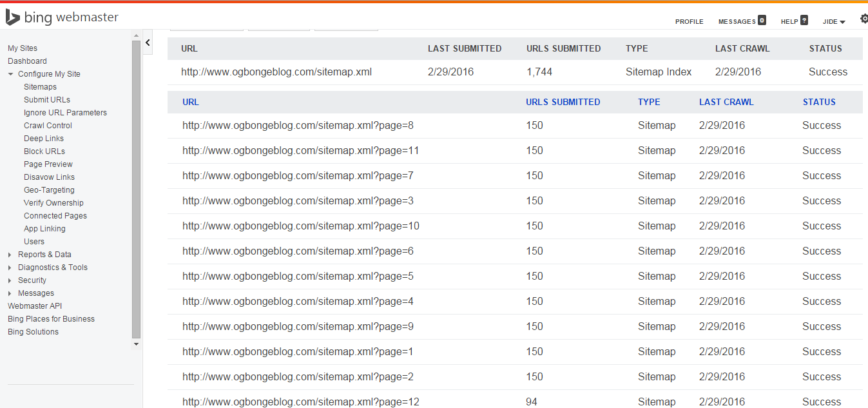Select sitemap.xml?page=11 row URL
868x408 pixels.
[x=301, y=151]
